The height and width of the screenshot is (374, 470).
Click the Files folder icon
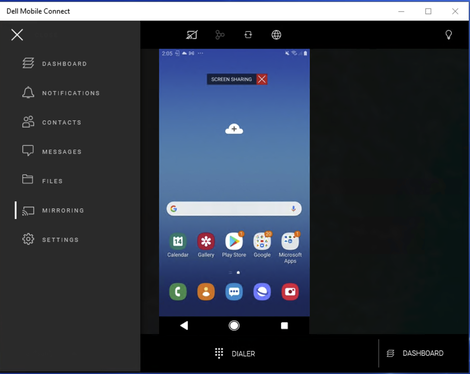click(x=28, y=179)
